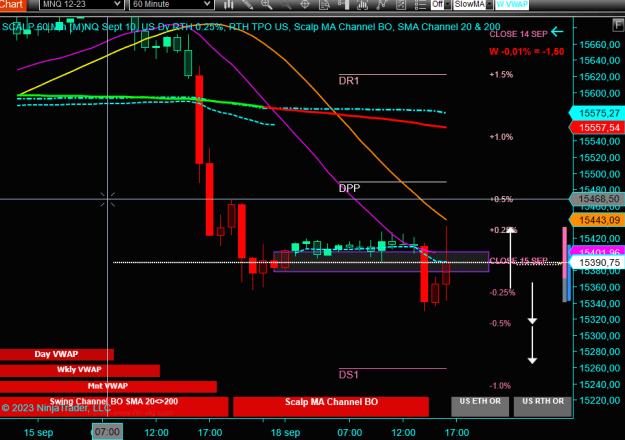Open the data series list icon

click(420, 4)
